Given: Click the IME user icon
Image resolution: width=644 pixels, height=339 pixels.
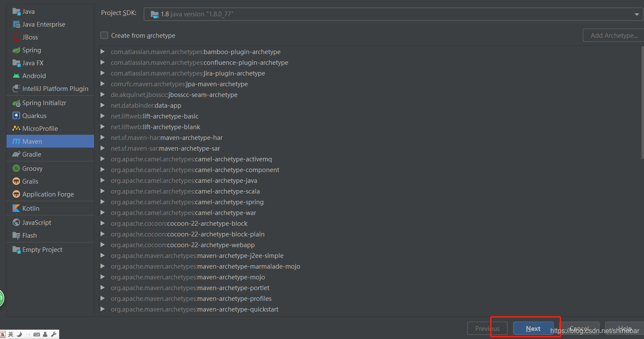Looking at the screenshot, I should tap(45, 334).
